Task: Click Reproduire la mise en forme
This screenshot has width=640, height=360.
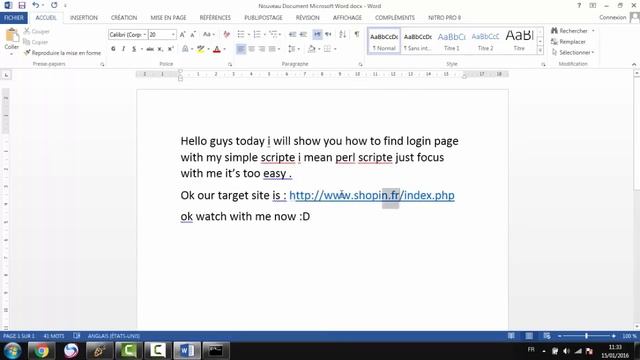Action: tap(62, 53)
